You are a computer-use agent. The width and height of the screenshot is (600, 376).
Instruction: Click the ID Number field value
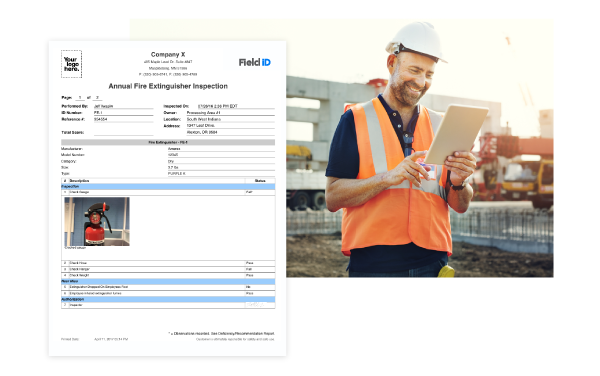click(x=123, y=113)
